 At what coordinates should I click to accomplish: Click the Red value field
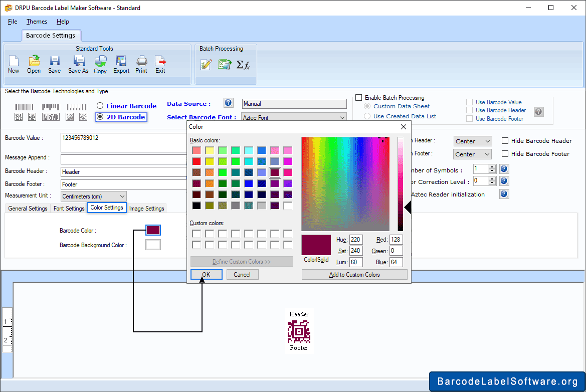(x=396, y=240)
